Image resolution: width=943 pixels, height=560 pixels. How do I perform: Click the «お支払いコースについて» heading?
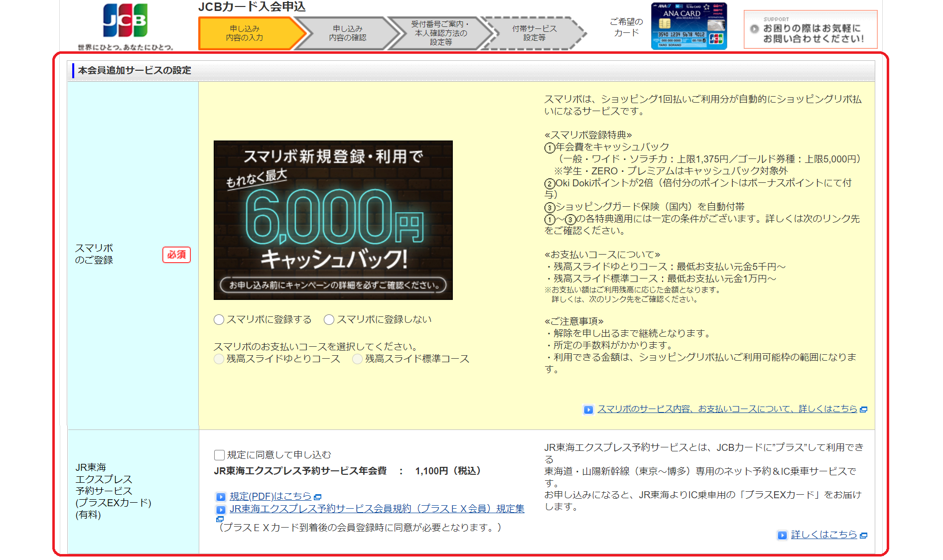point(602,255)
